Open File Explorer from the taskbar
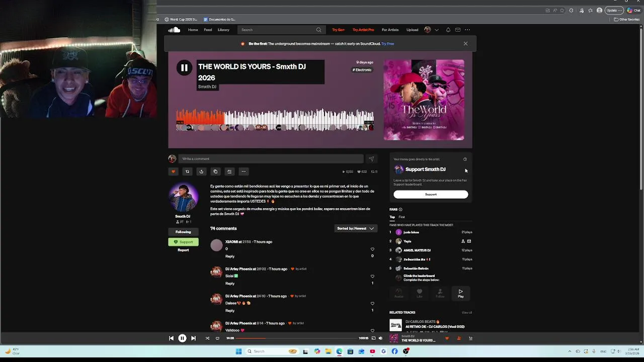This screenshot has height=362, width=644. pos(328,351)
